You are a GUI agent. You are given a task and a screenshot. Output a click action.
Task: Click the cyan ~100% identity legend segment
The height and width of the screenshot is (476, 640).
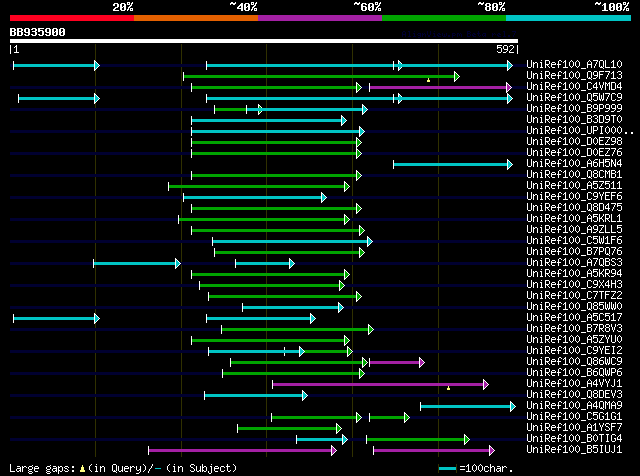[569, 18]
